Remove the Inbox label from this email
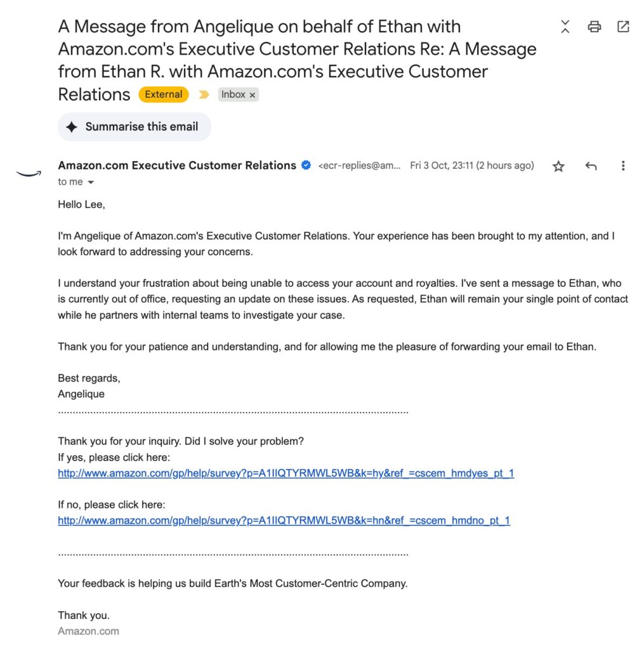 click(253, 94)
